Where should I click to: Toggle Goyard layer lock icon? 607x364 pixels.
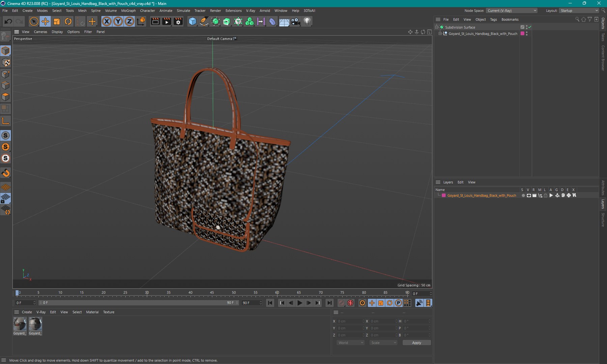546,195
